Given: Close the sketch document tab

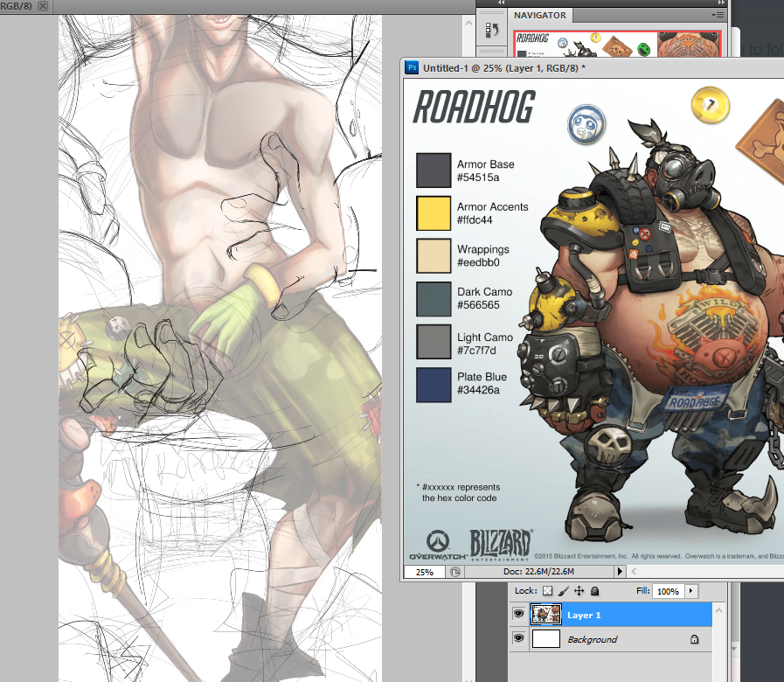Looking at the screenshot, I should [x=42, y=5].
